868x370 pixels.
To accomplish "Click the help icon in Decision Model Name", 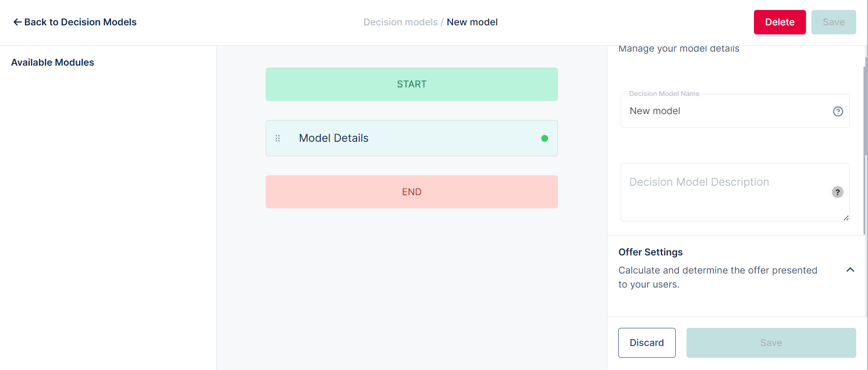I will [x=838, y=111].
